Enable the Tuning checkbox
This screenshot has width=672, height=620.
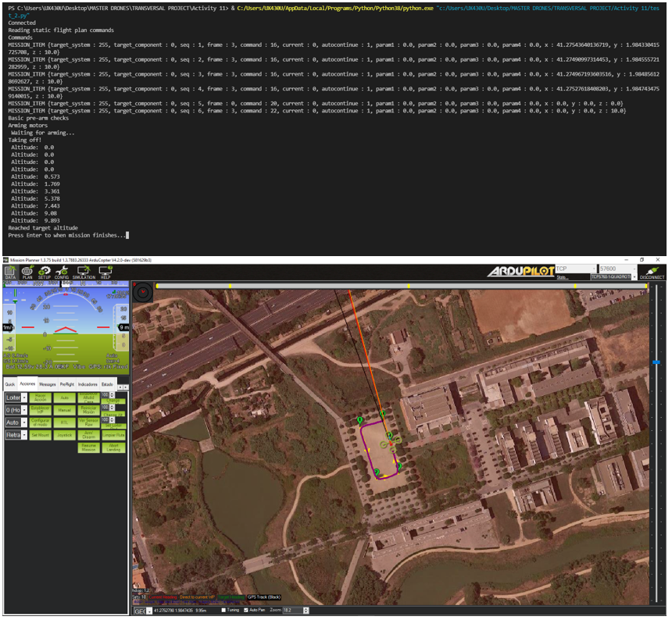(225, 610)
